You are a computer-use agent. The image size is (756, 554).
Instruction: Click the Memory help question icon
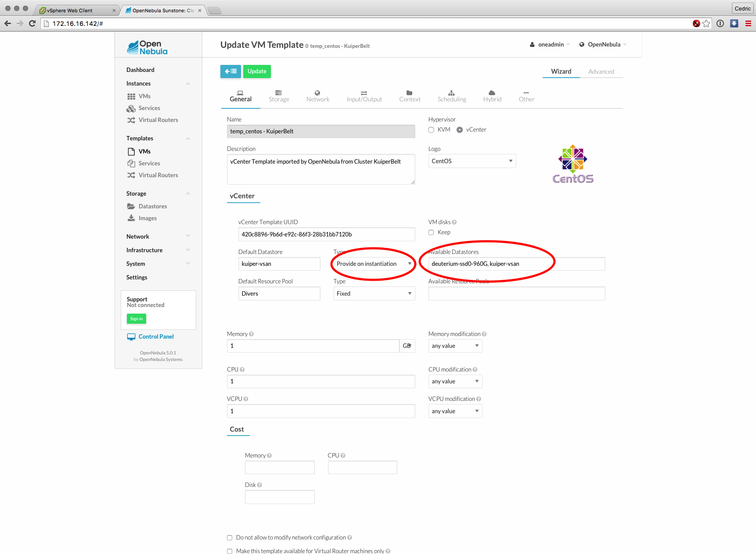point(252,334)
